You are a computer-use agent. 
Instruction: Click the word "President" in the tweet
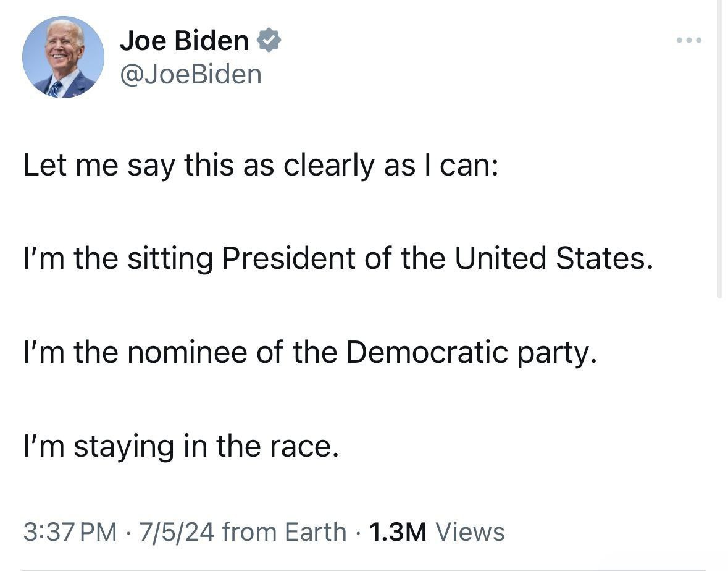tap(288, 259)
